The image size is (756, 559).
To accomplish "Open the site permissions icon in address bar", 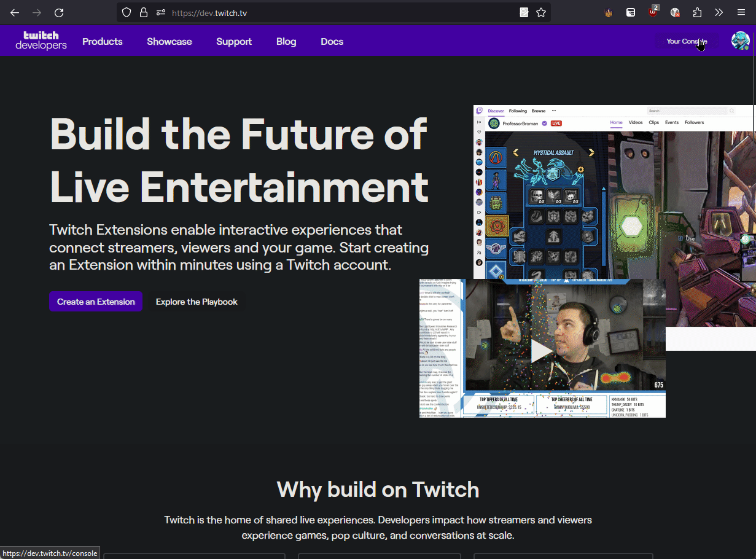I will coord(160,12).
